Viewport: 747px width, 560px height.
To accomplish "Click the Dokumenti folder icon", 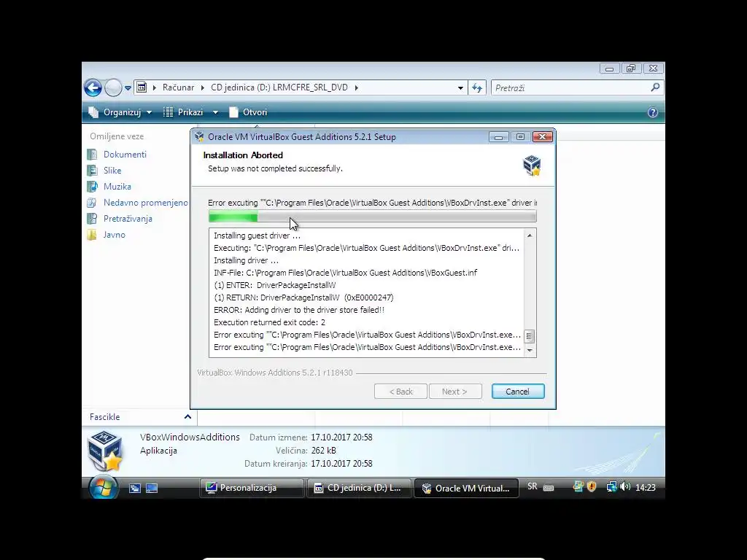I will [92, 155].
